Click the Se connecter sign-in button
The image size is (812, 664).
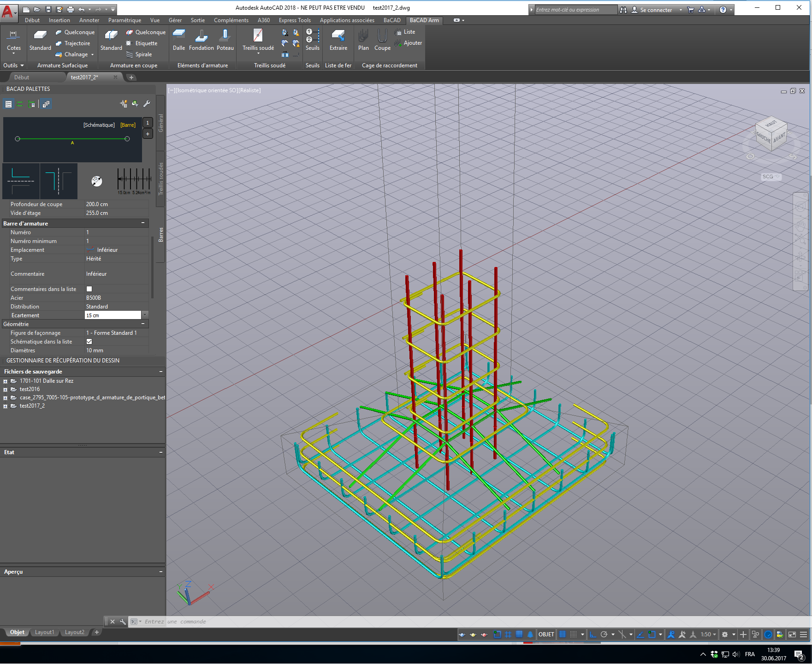point(655,10)
